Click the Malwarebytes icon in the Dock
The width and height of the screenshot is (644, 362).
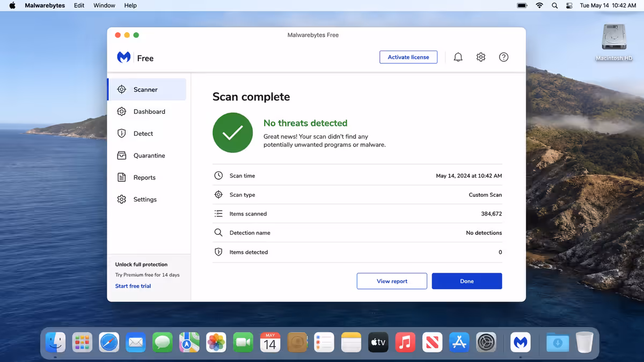pyautogui.click(x=520, y=342)
